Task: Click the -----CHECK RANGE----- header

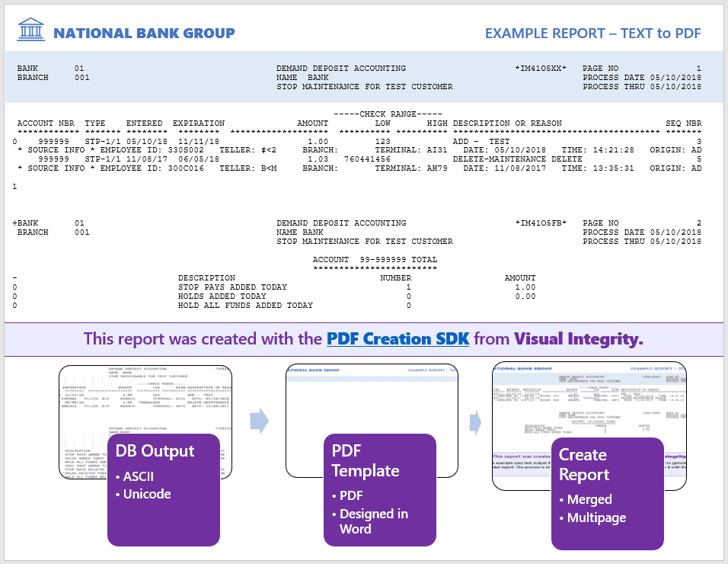Action: point(388,114)
